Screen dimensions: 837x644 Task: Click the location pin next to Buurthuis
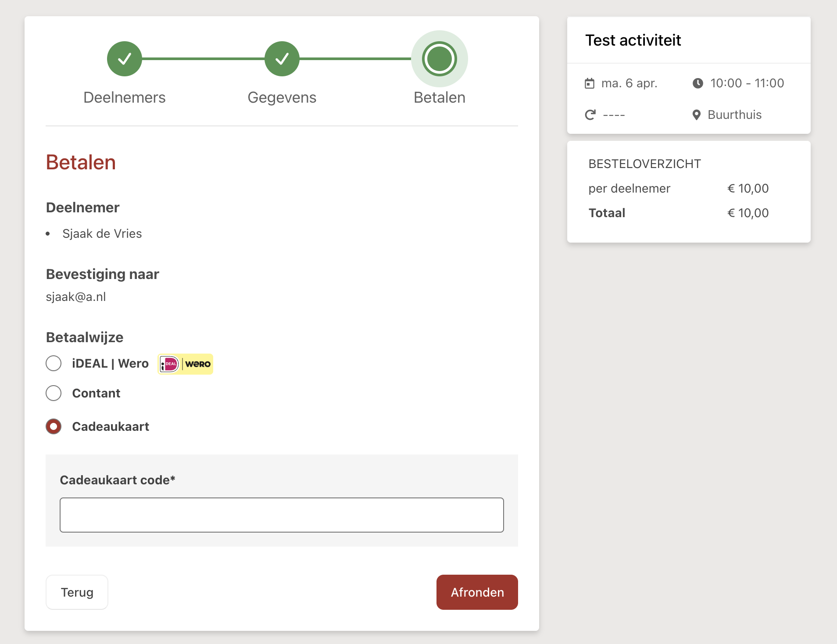[x=696, y=115]
